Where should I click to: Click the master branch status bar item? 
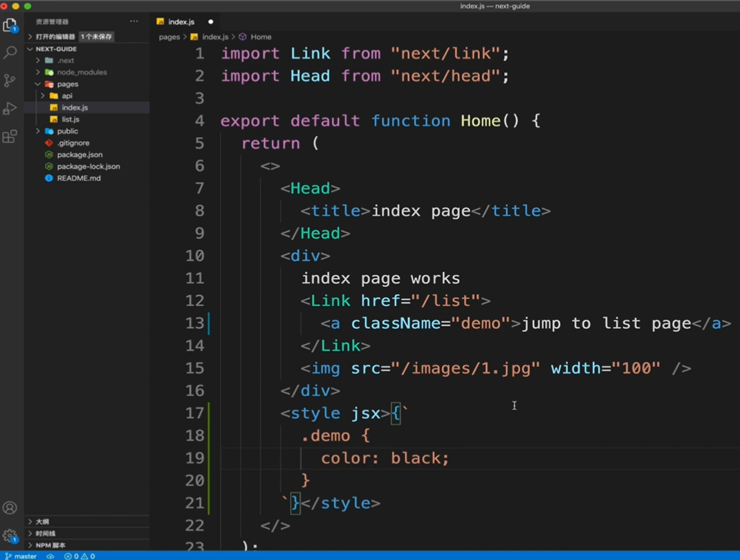21,557
